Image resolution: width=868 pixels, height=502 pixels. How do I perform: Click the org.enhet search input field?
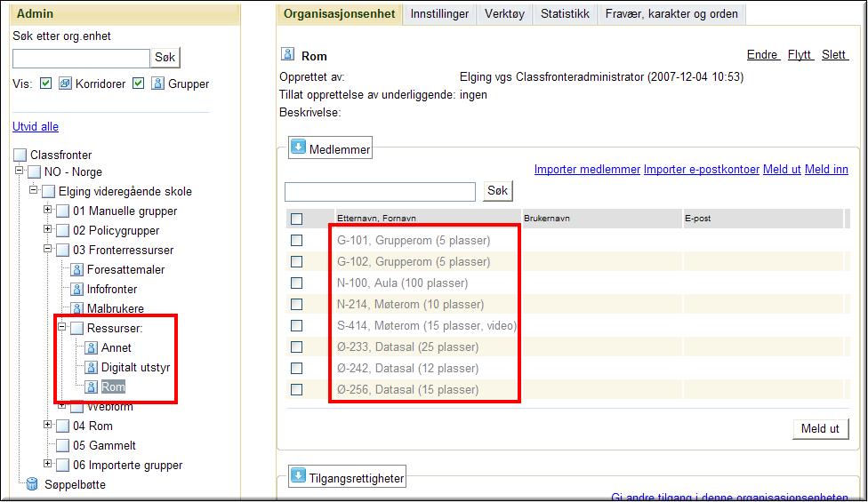(82, 58)
